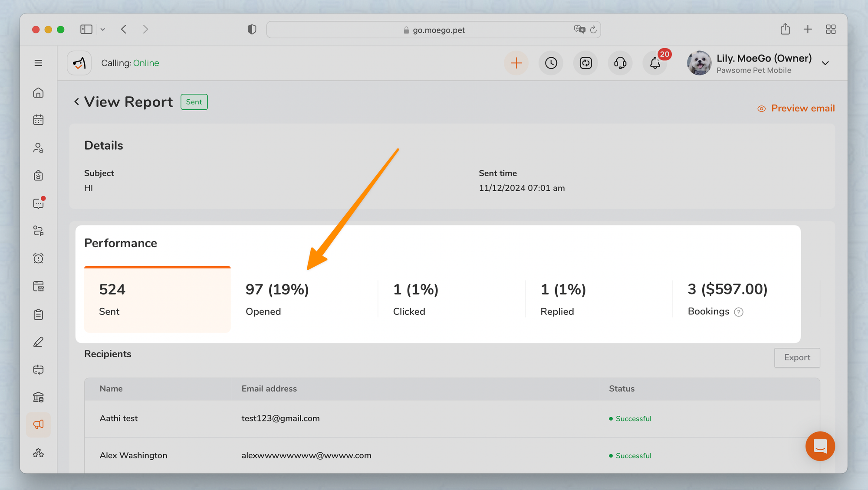The height and width of the screenshot is (490, 868).
Task: Click the Bookings help question icon
Action: [x=739, y=312]
